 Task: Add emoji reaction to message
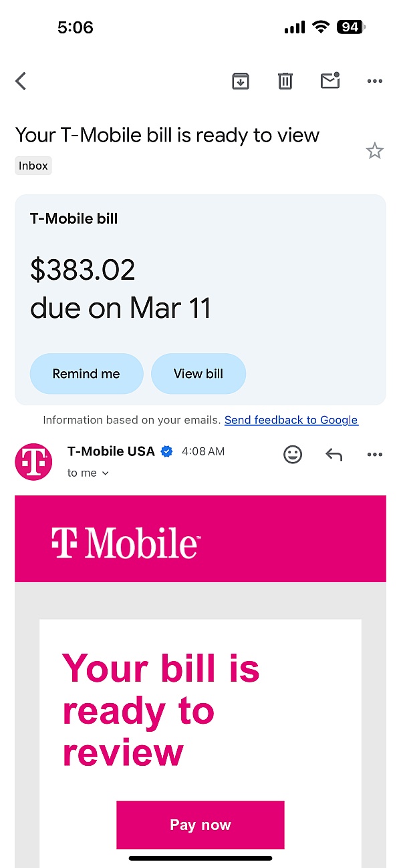point(293,455)
